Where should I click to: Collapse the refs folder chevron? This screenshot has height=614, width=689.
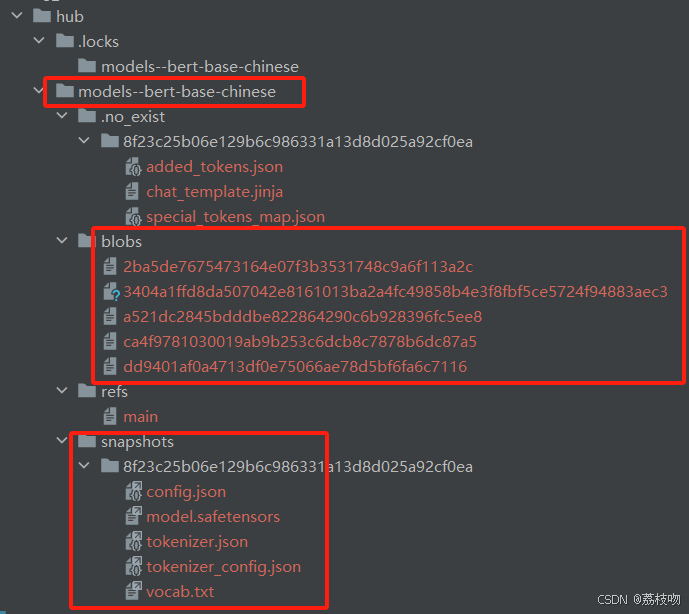tap(62, 391)
